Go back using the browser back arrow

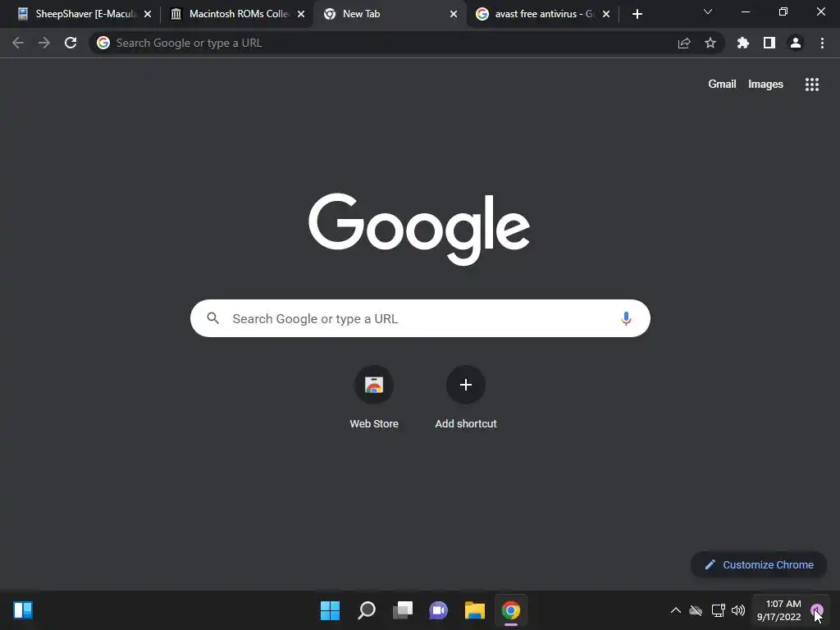click(18, 43)
